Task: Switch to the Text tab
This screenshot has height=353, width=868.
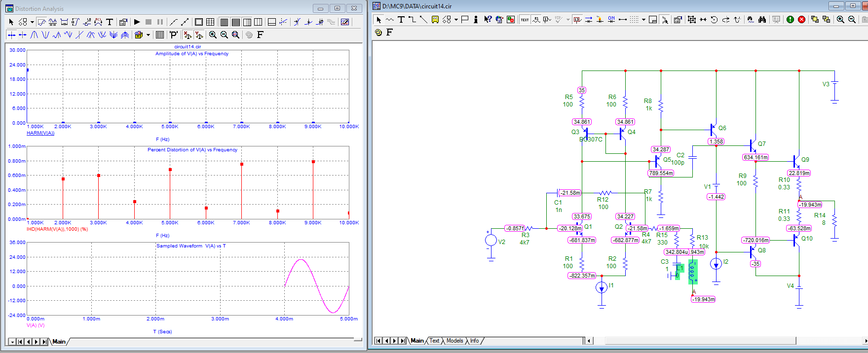Action: [x=434, y=341]
